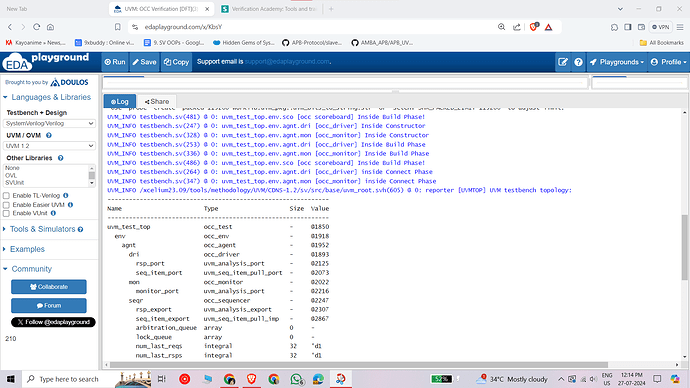Click the Other Libraries list scrollbar
Image resolution: width=690 pixels, height=388 pixels.
click(92, 176)
